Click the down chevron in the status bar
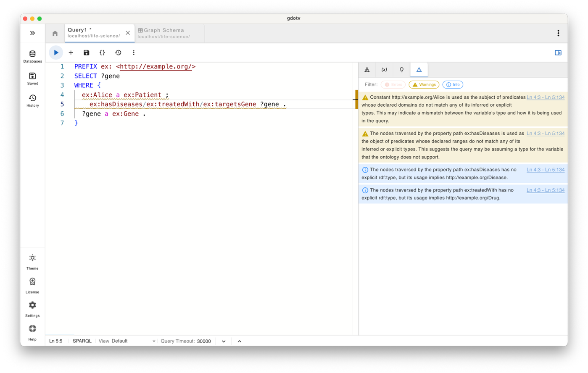The height and width of the screenshot is (373, 588). (224, 341)
